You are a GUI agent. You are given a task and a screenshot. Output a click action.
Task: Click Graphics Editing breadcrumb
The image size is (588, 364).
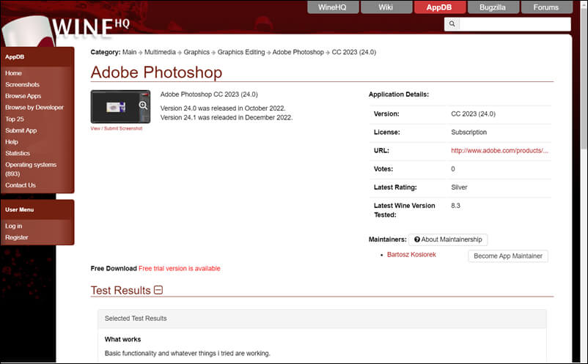(241, 52)
